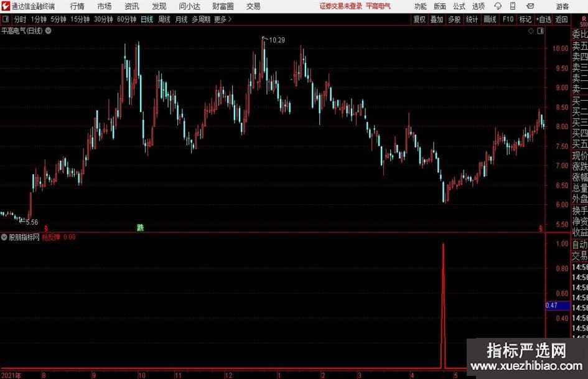The height and width of the screenshot is (379, 588).
Task: Open F10 company info
Action: 508,19
